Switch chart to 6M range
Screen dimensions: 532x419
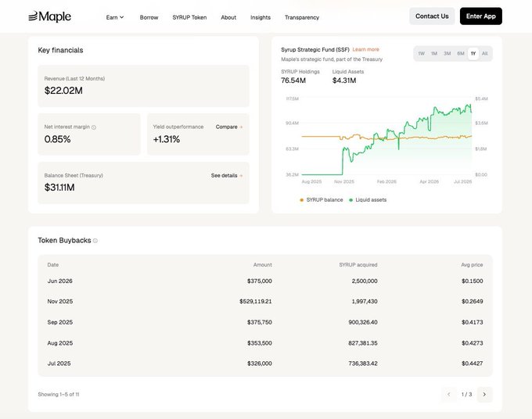[x=460, y=54]
